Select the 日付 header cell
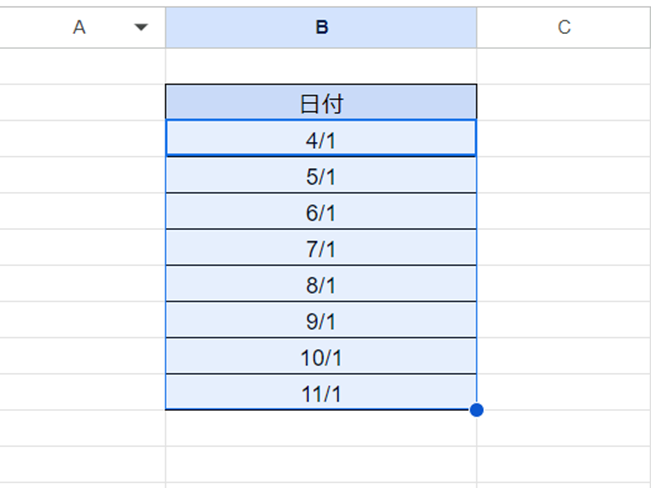 [321, 103]
